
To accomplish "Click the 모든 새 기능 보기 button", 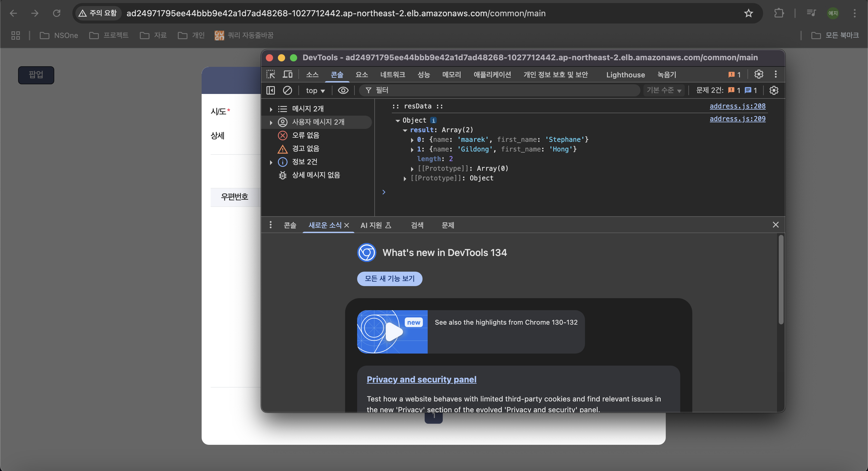I will point(389,279).
